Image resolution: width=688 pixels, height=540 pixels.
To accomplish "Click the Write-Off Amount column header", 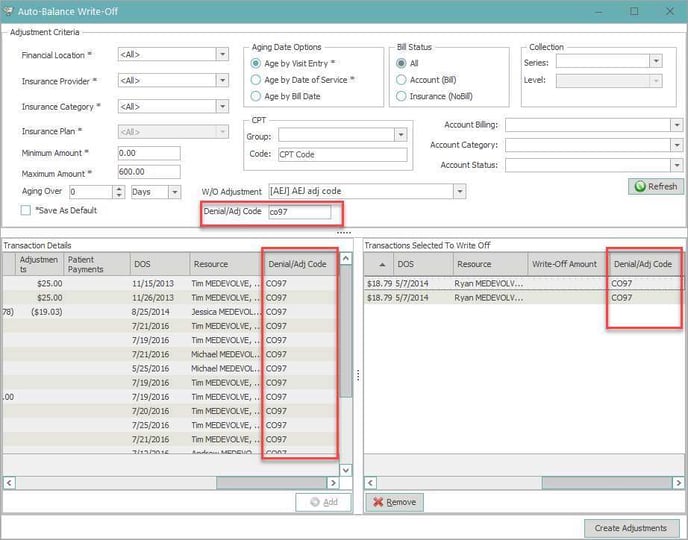I will coord(566,264).
